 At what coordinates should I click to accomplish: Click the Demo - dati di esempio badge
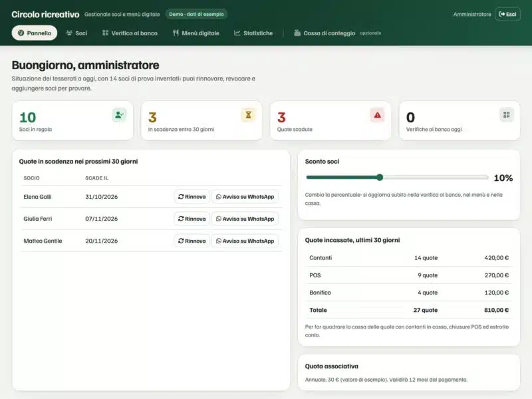(196, 14)
